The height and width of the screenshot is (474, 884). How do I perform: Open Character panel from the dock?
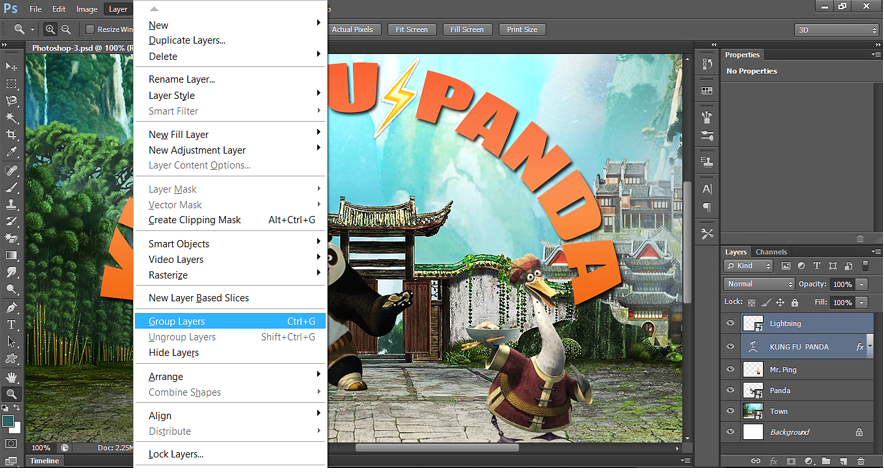(x=707, y=189)
